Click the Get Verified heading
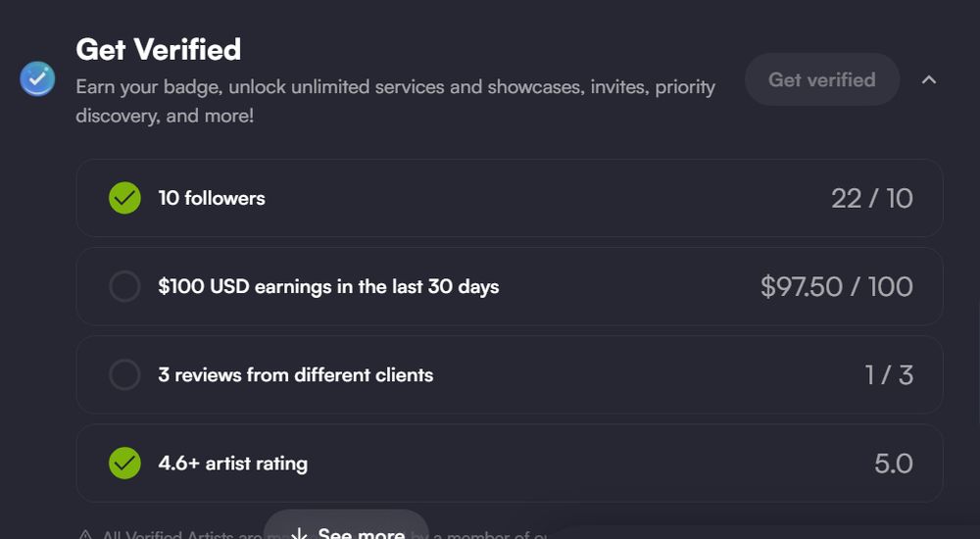Image resolution: width=980 pixels, height=539 pixels. (158, 49)
